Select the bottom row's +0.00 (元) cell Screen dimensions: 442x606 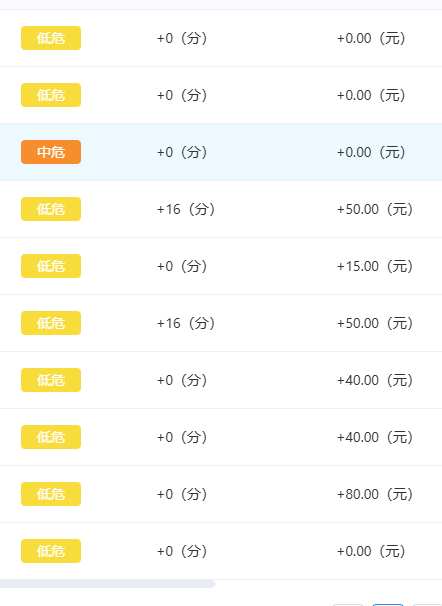click(x=371, y=551)
